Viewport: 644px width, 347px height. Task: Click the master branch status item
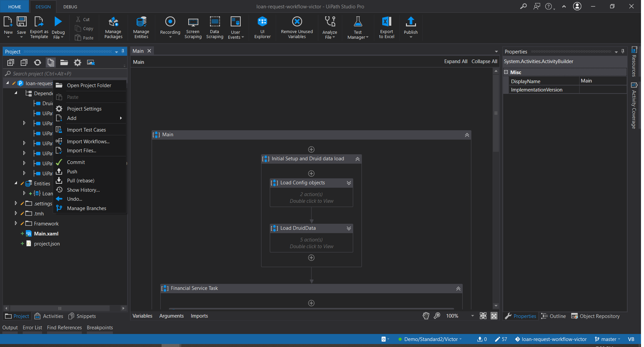607,339
